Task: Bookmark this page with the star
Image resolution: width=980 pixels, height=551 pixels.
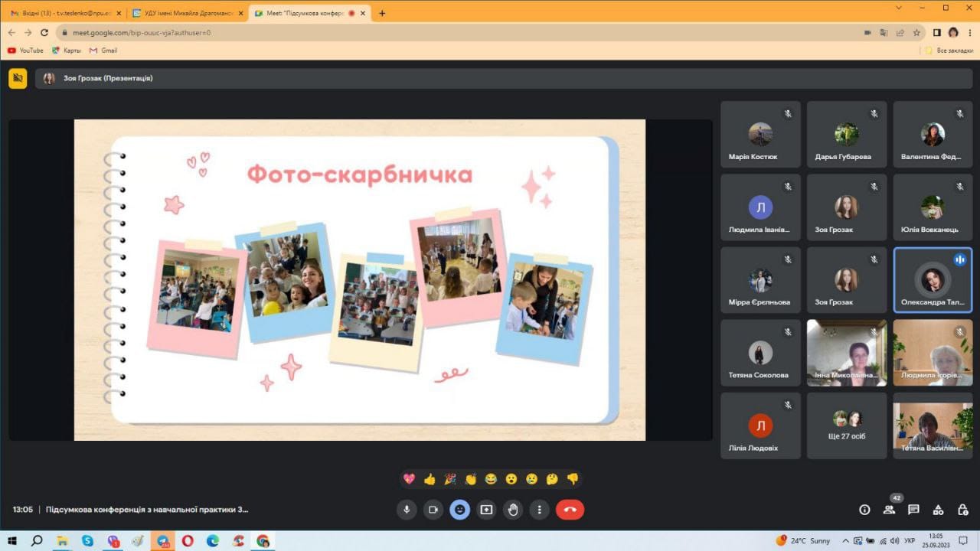Action: 916,33
